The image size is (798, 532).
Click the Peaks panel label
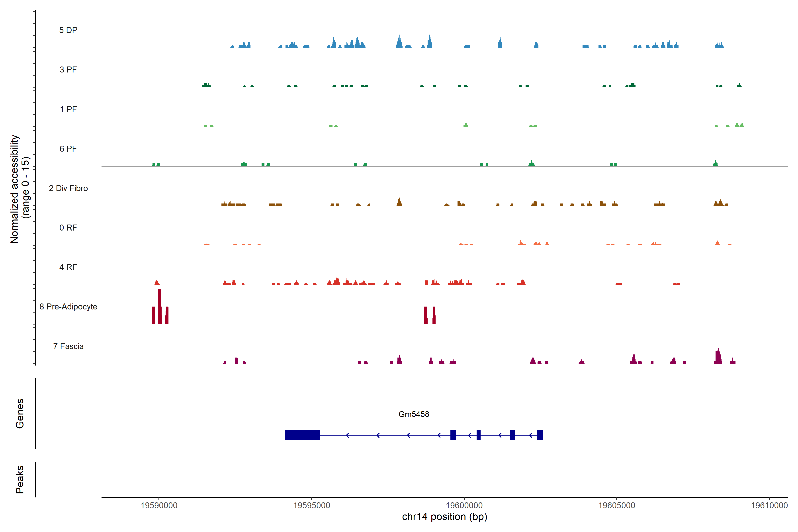(20, 479)
